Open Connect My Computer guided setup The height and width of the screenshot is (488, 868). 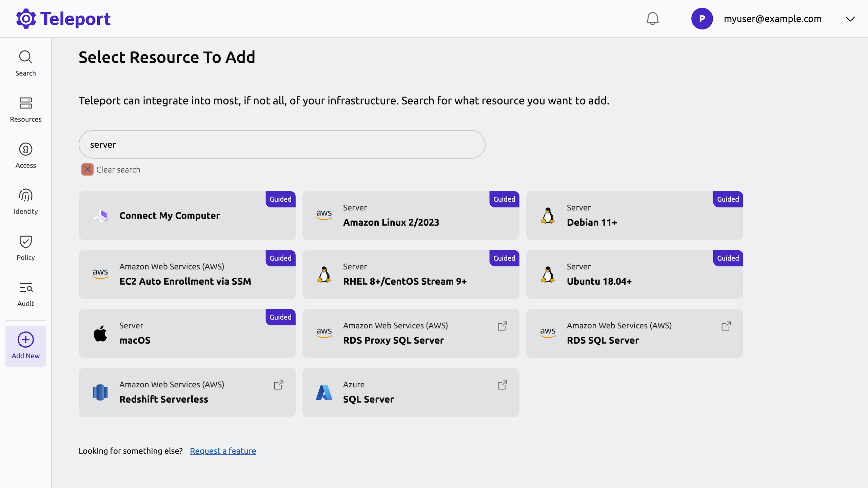coord(186,215)
